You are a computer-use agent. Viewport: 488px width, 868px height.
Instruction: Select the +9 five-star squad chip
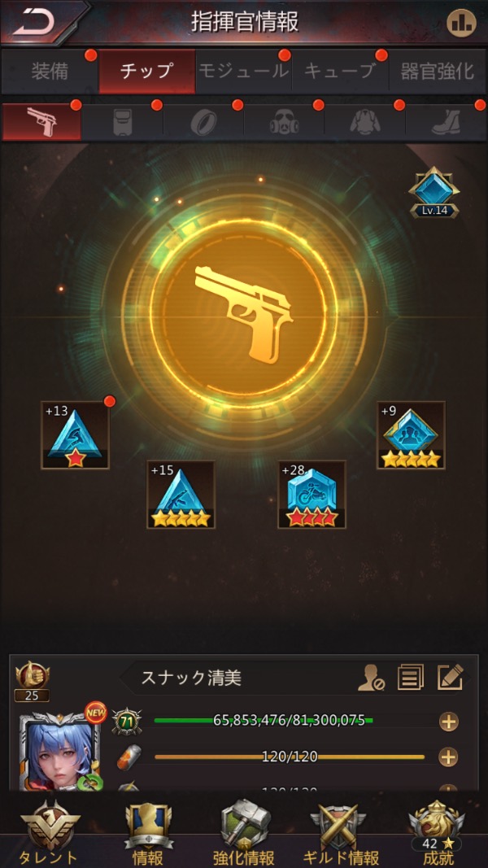pyautogui.click(x=411, y=435)
